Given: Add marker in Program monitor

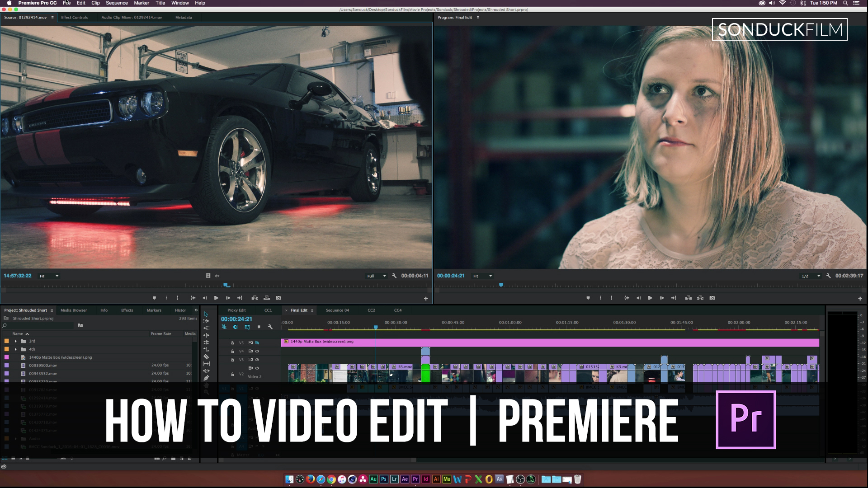Looking at the screenshot, I should [588, 298].
